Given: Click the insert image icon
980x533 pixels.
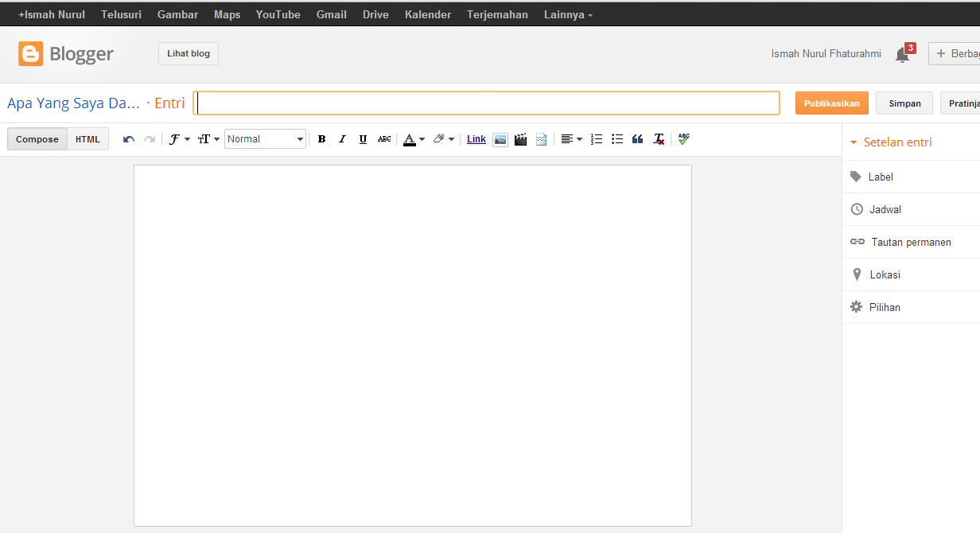Looking at the screenshot, I should point(500,139).
